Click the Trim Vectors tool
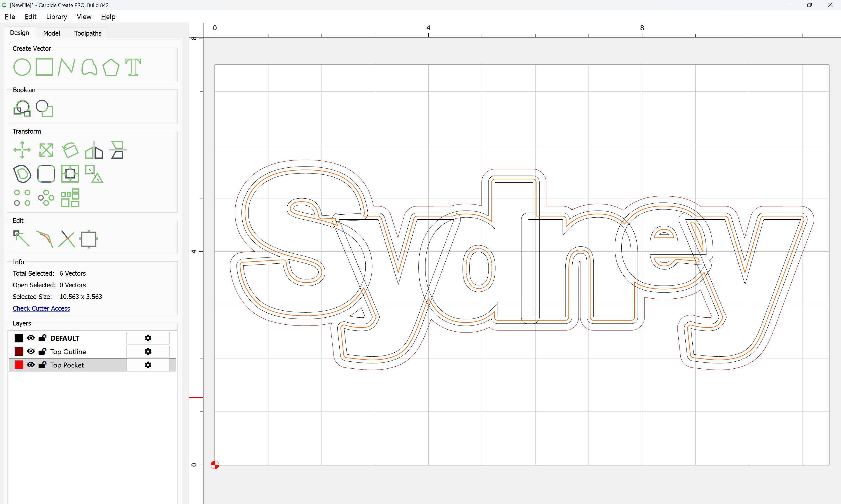841x504 pixels. (x=67, y=239)
